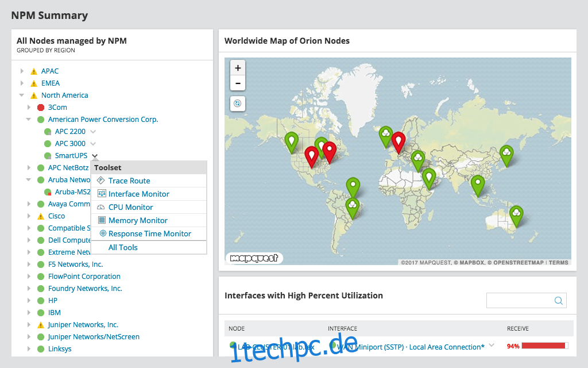Viewport: 588px width, 368px height.
Task: Click the NODE column header
Action: (237, 328)
